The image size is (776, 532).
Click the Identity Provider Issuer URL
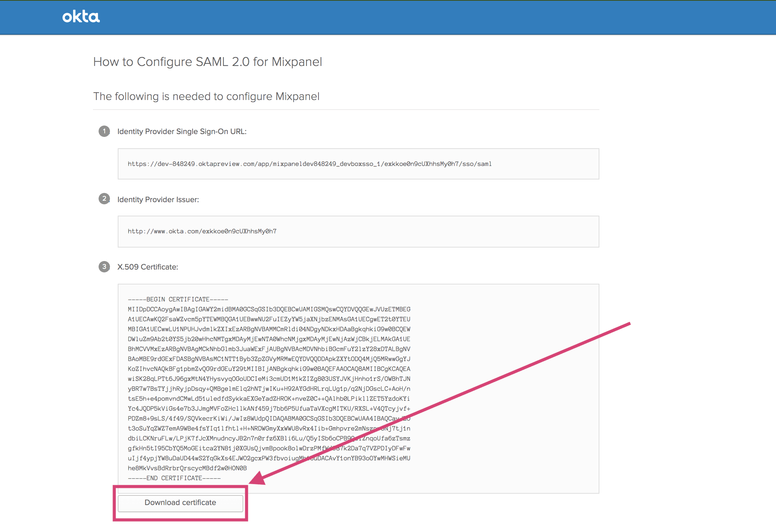click(x=202, y=231)
